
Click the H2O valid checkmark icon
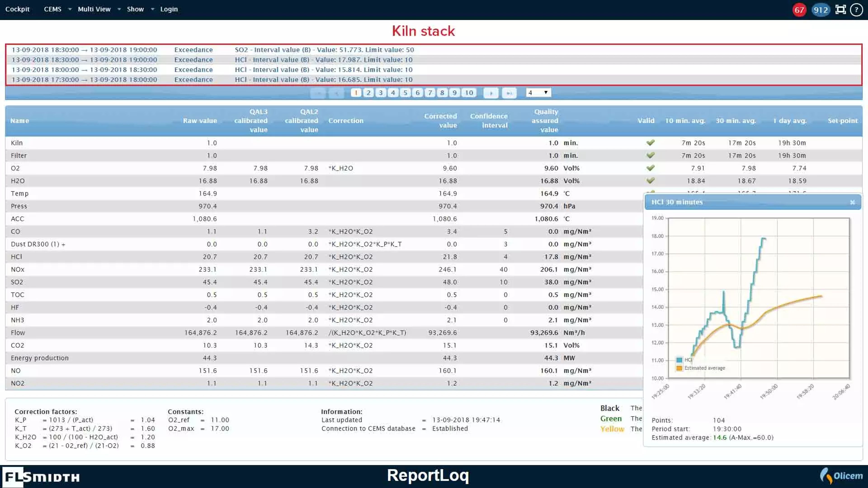click(x=650, y=181)
